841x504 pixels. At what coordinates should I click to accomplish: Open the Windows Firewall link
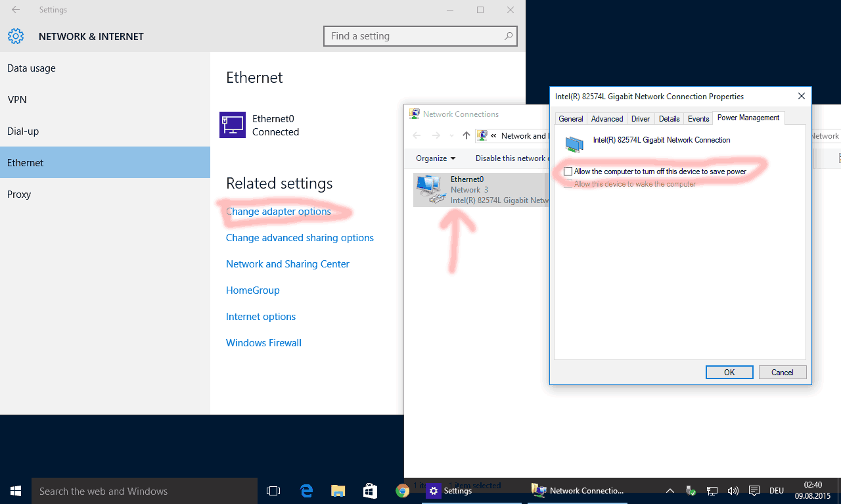pos(263,342)
